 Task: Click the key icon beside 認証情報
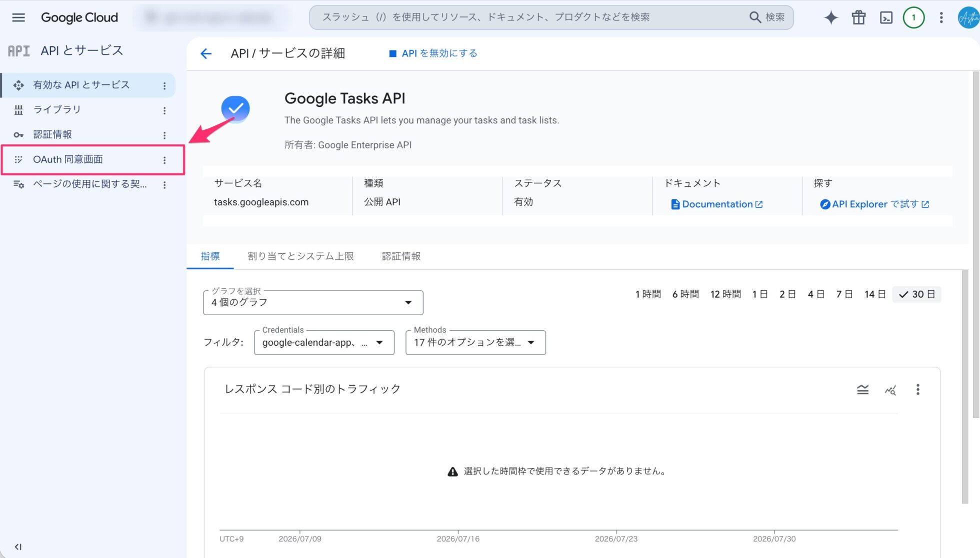18,135
